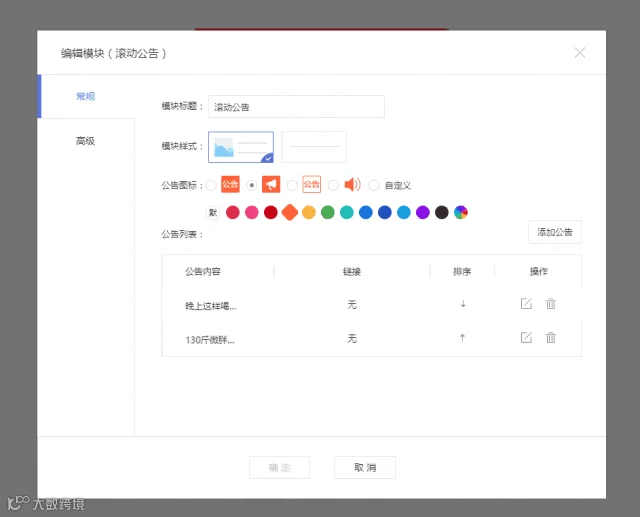Select the filled orange 公告 icon radio
This screenshot has width=640, height=517.
[x=211, y=185]
